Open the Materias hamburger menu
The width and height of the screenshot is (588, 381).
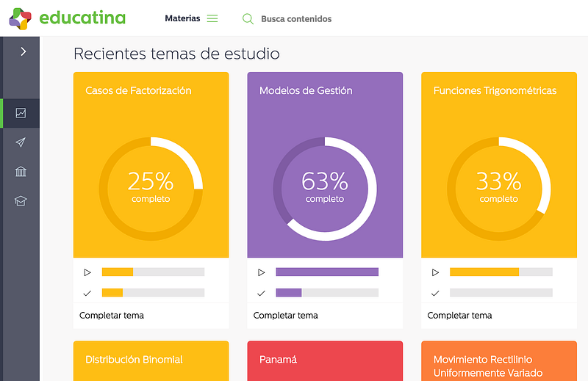point(212,18)
